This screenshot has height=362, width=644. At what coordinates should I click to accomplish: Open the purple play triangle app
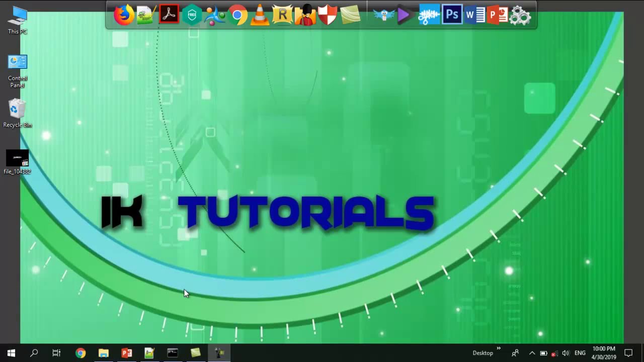[404, 15]
